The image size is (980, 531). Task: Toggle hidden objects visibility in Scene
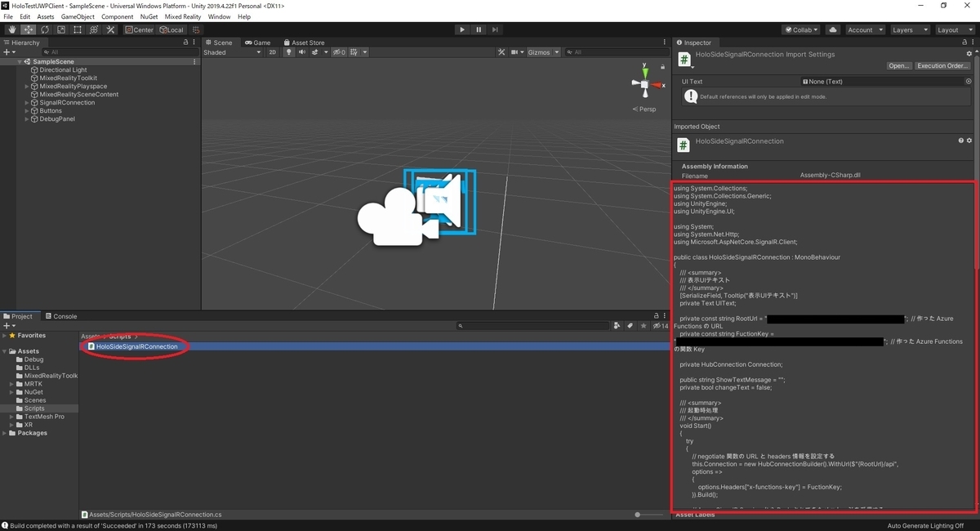[338, 52]
